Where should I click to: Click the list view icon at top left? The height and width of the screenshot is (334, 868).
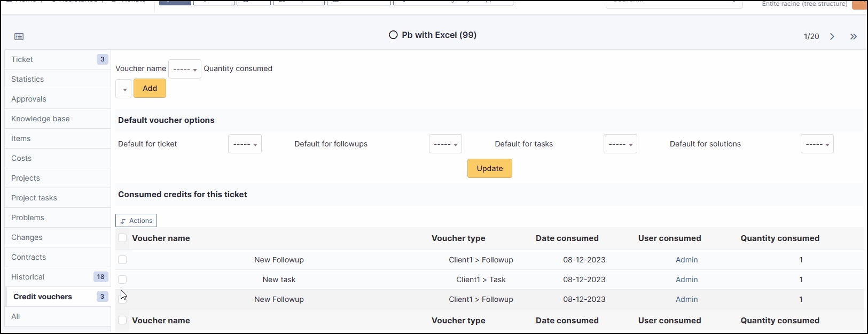(19, 36)
